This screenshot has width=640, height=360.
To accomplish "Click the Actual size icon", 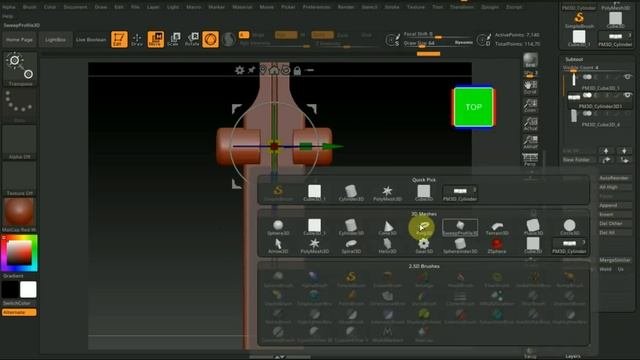I will pyautogui.click(x=530, y=124).
